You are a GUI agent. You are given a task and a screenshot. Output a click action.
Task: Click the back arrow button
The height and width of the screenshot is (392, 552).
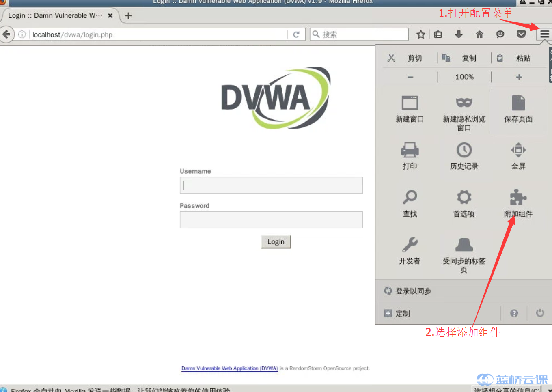pos(6,34)
